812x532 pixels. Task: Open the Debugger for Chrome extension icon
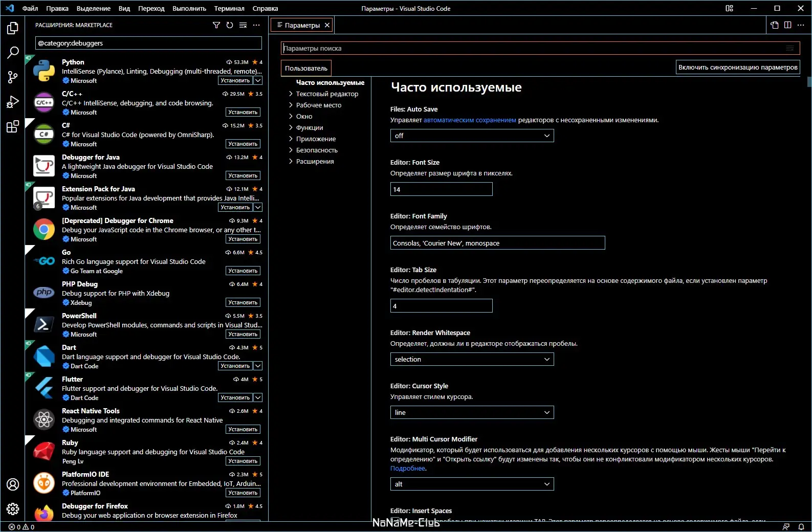pos(44,230)
